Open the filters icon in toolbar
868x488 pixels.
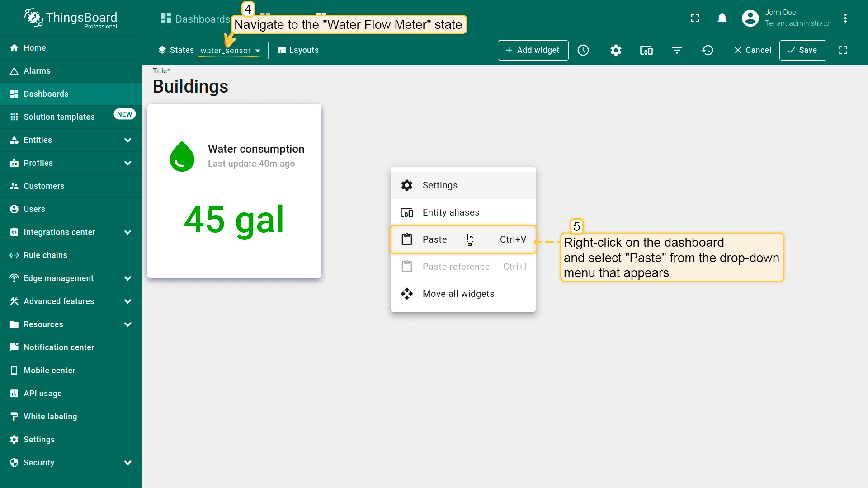tap(677, 50)
